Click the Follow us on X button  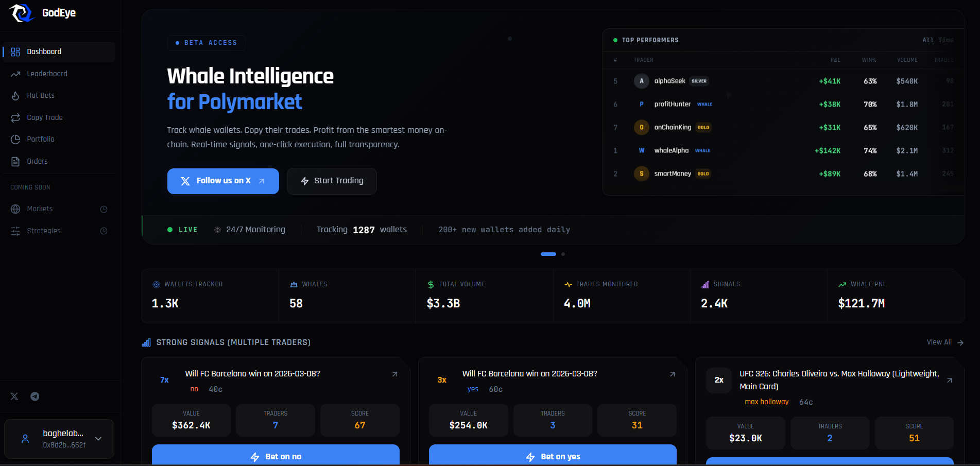pyautogui.click(x=223, y=181)
